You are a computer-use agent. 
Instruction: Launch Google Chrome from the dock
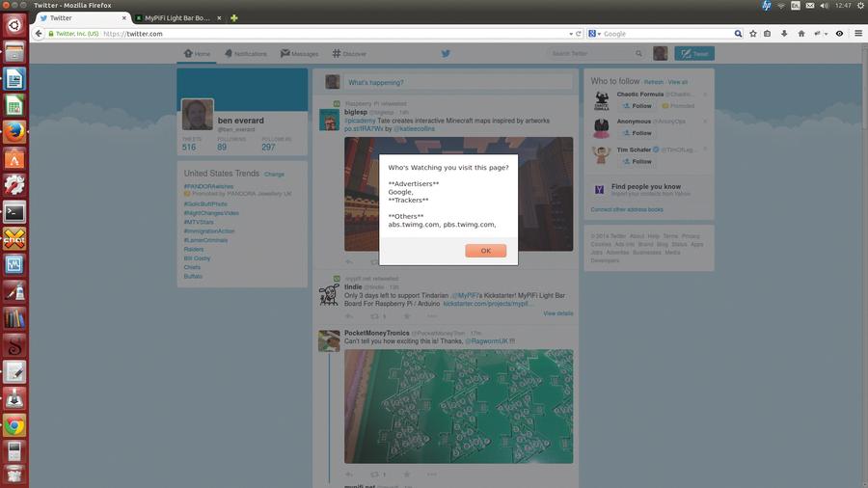point(14,425)
